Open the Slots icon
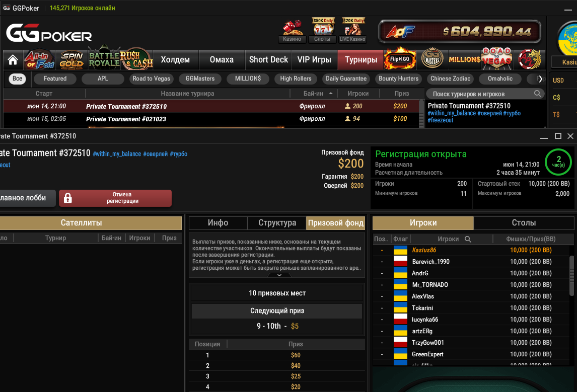 tap(322, 31)
